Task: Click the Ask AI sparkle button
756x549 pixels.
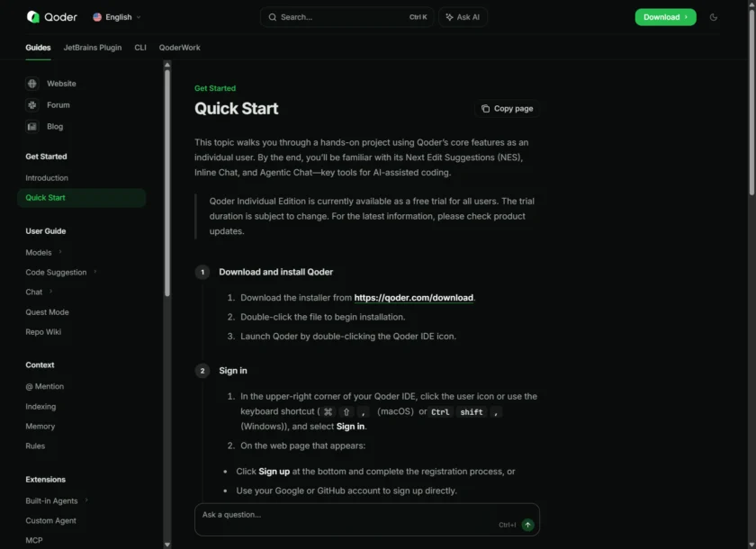Action: click(x=463, y=17)
